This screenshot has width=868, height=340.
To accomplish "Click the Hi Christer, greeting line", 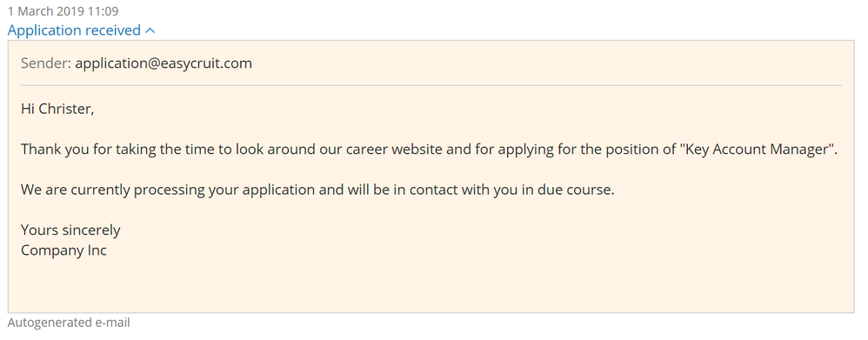I will point(57,109).
